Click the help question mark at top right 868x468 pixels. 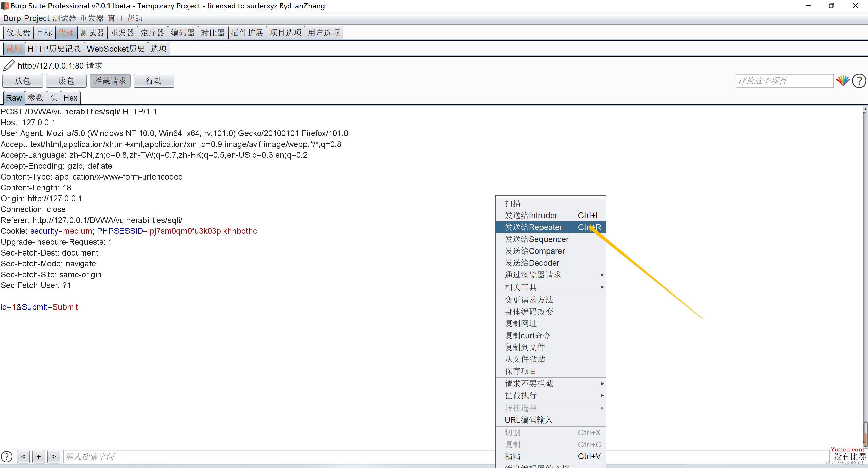pyautogui.click(x=859, y=81)
